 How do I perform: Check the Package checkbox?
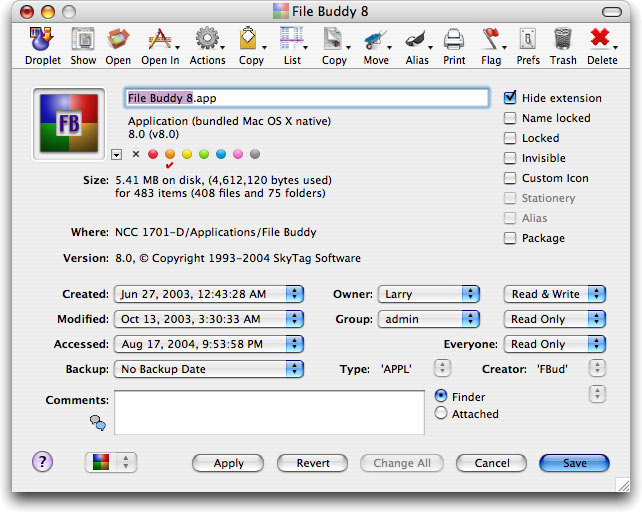coord(510,238)
